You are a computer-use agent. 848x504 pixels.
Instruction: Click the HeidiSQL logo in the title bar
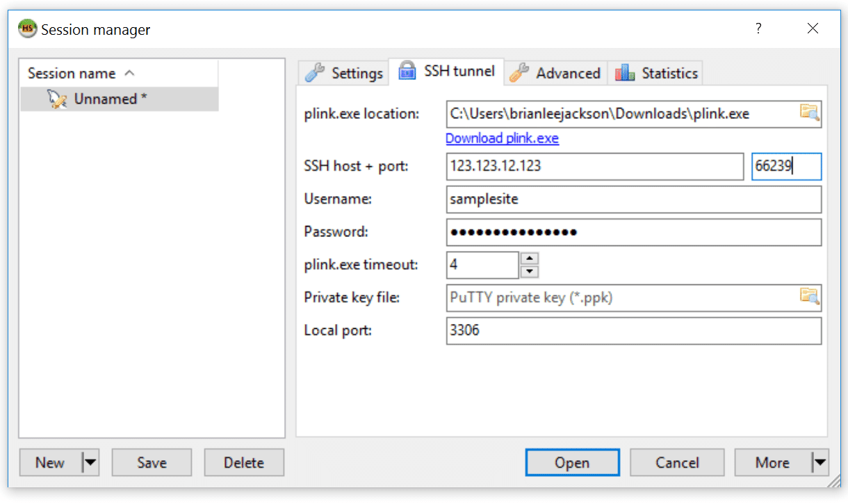[x=26, y=29]
